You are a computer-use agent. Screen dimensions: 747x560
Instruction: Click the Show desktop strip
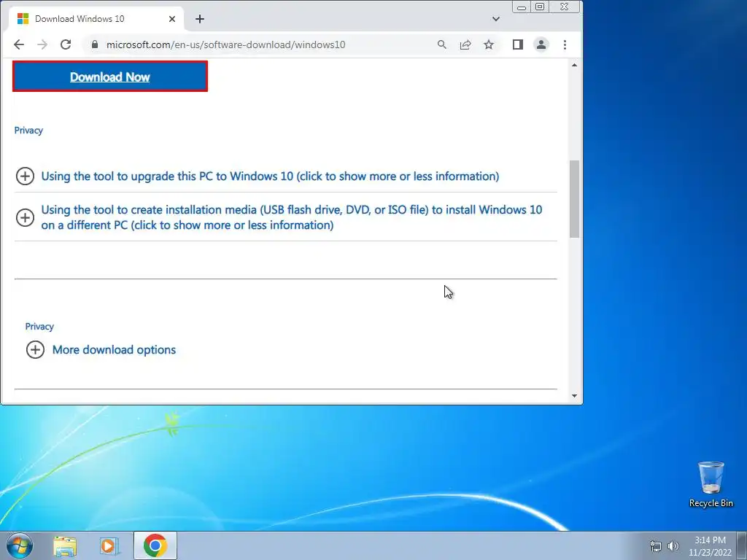point(742,545)
